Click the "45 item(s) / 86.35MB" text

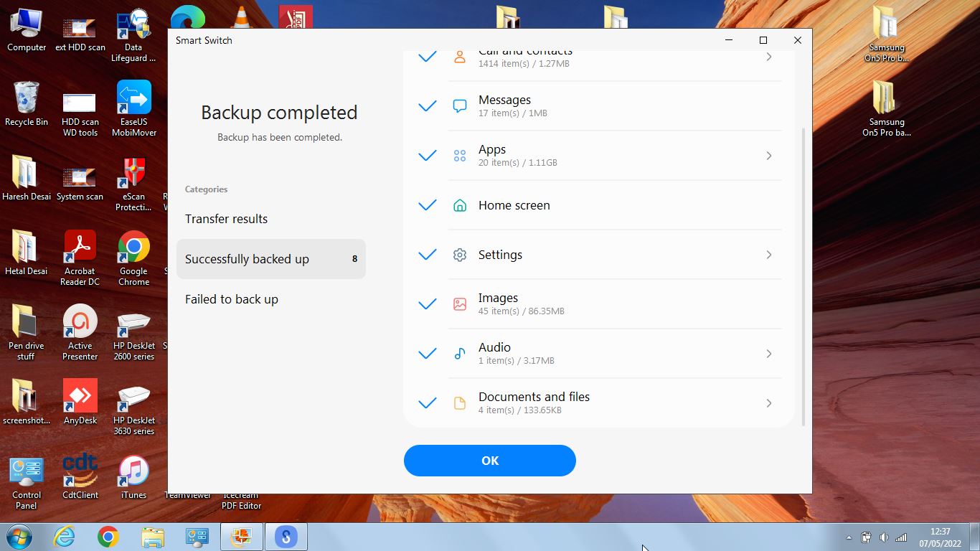pos(522,311)
